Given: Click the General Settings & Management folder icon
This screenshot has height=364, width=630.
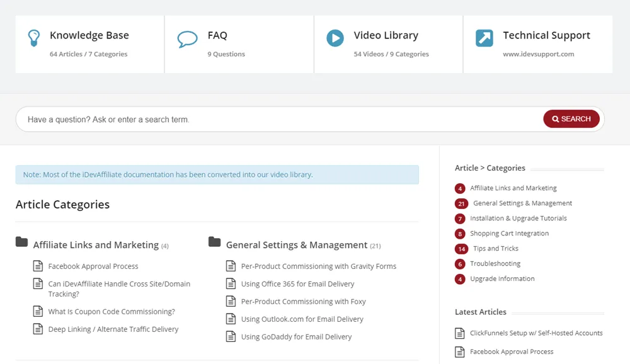Looking at the screenshot, I should [x=215, y=242].
